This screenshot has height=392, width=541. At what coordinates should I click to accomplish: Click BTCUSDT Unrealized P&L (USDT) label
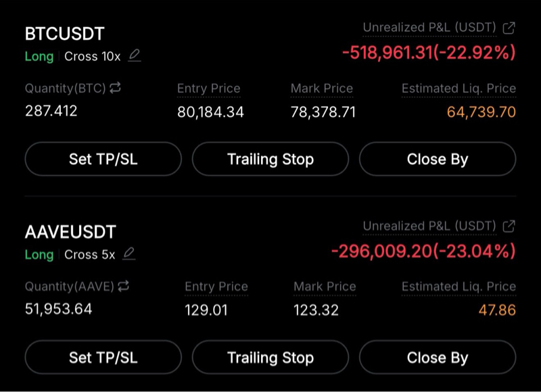(429, 28)
